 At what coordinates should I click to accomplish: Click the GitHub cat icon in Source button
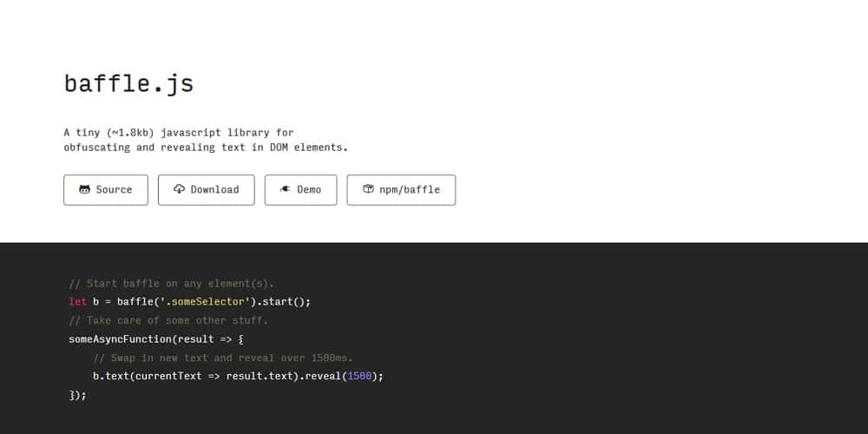coord(84,189)
